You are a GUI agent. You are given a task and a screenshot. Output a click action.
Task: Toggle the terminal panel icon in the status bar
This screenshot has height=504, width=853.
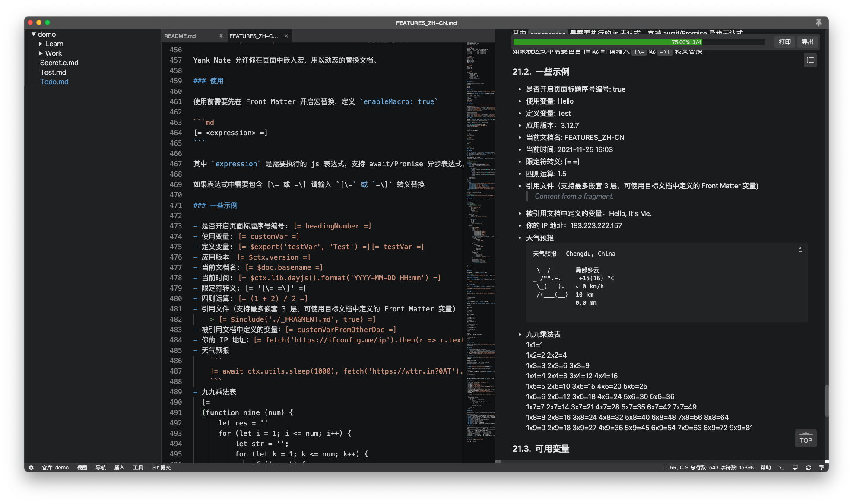point(781,467)
